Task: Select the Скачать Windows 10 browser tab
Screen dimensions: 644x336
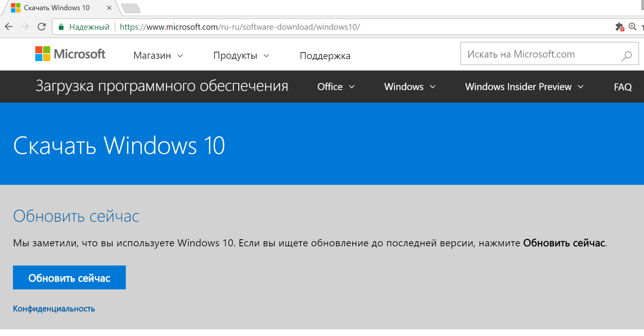Action: pyautogui.click(x=57, y=8)
